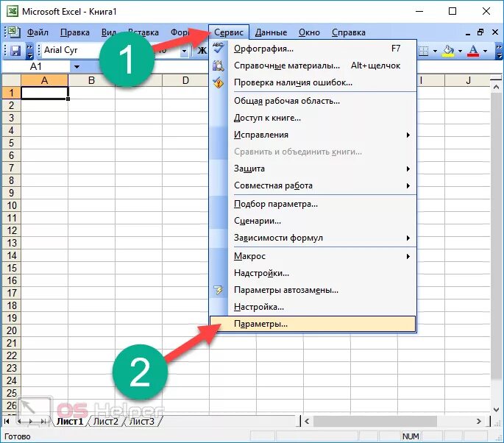Choose Орфография... menu entry
The width and height of the screenshot is (504, 443).
click(313, 49)
